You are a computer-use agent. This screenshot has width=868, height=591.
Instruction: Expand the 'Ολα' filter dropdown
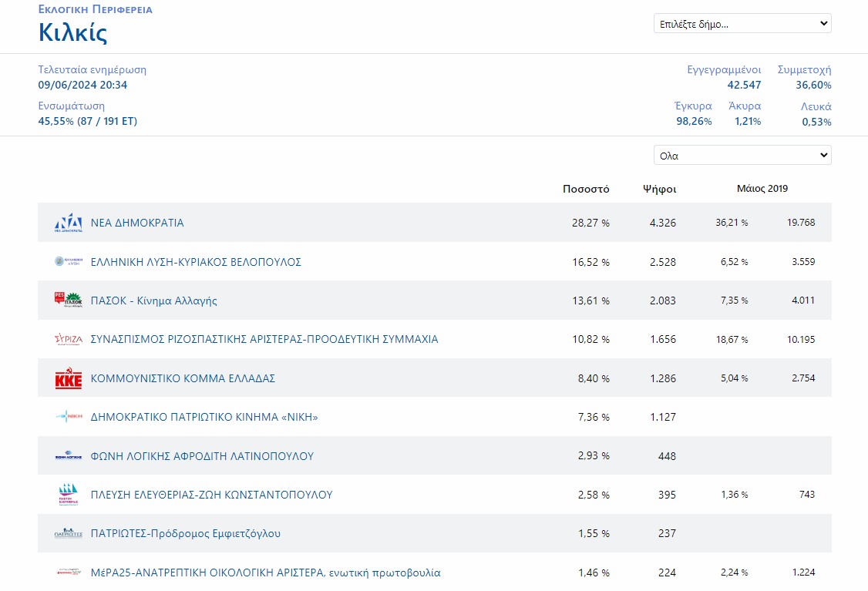click(x=742, y=156)
